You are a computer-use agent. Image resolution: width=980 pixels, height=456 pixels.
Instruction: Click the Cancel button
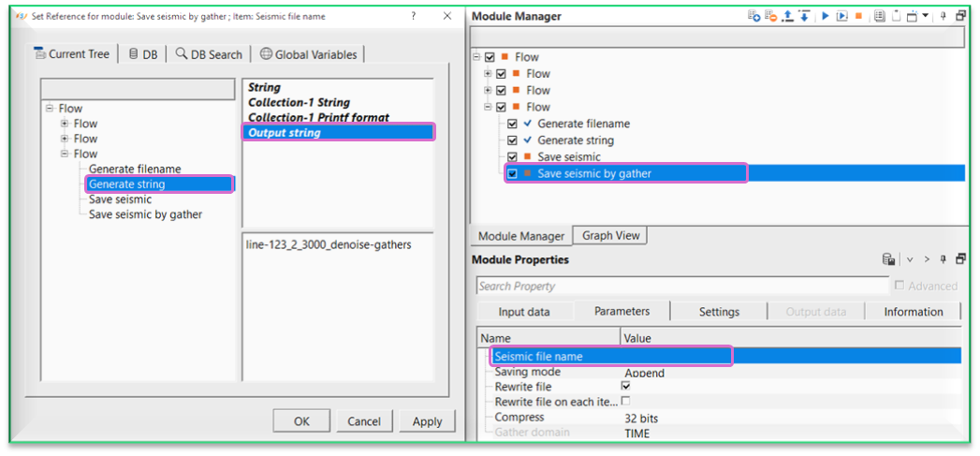364,421
